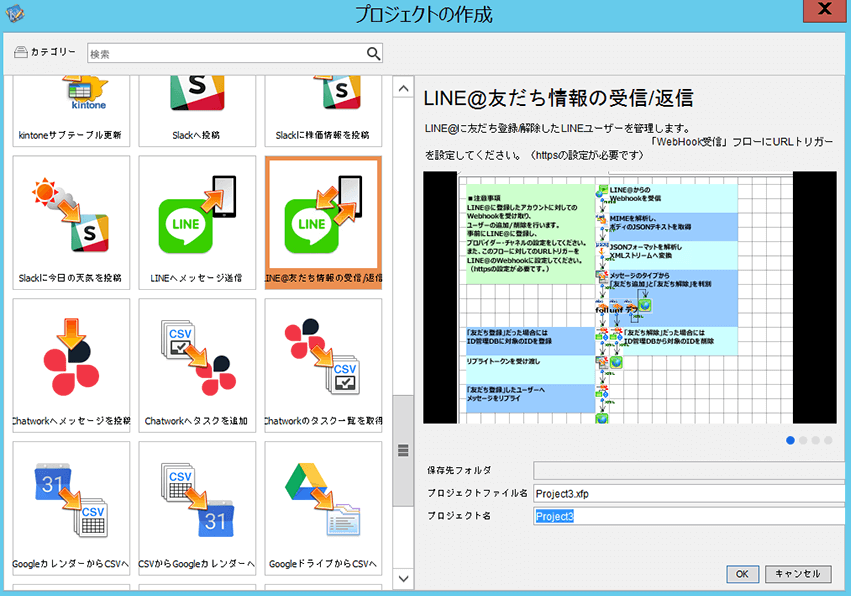This screenshot has width=851, height=596.
Task: Open the カテゴリー category selector
Action: [x=45, y=52]
